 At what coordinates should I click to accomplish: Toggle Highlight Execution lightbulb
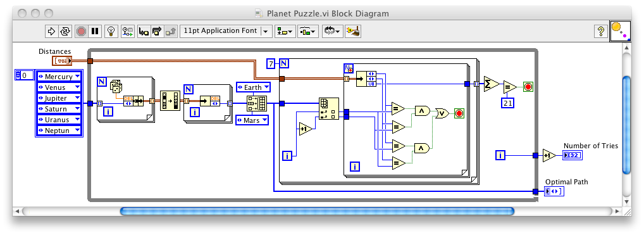click(x=111, y=31)
